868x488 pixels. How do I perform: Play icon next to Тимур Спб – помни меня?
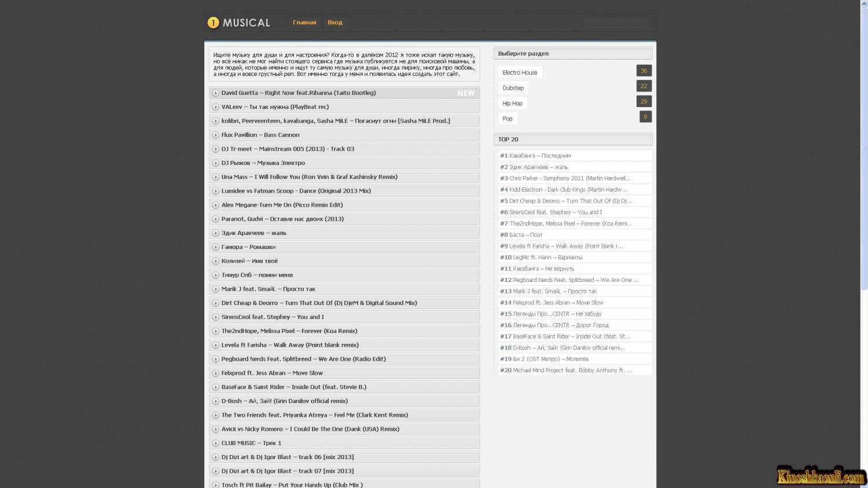click(215, 275)
